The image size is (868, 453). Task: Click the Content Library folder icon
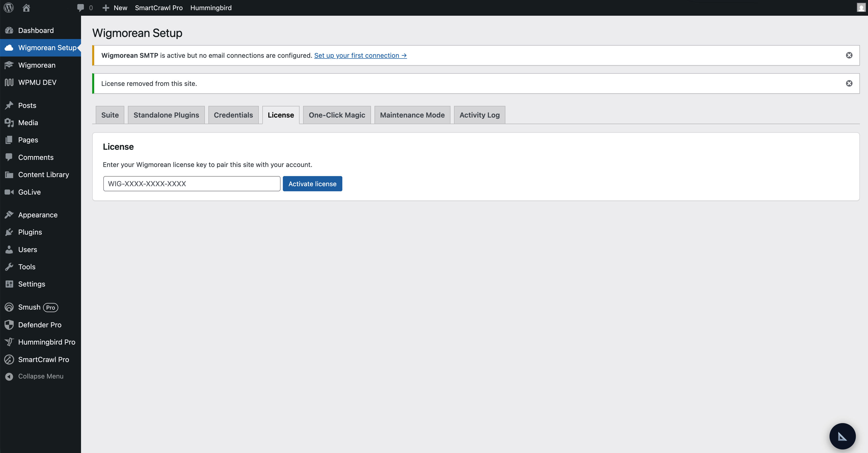[9, 175]
